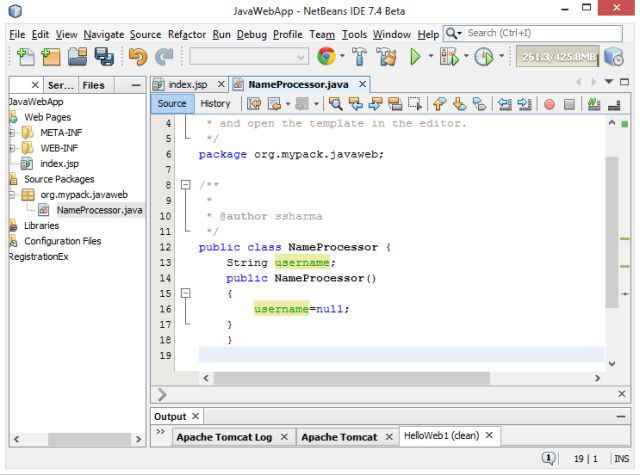Open the run configuration combo box
640x475 pixels.
(x=249, y=57)
